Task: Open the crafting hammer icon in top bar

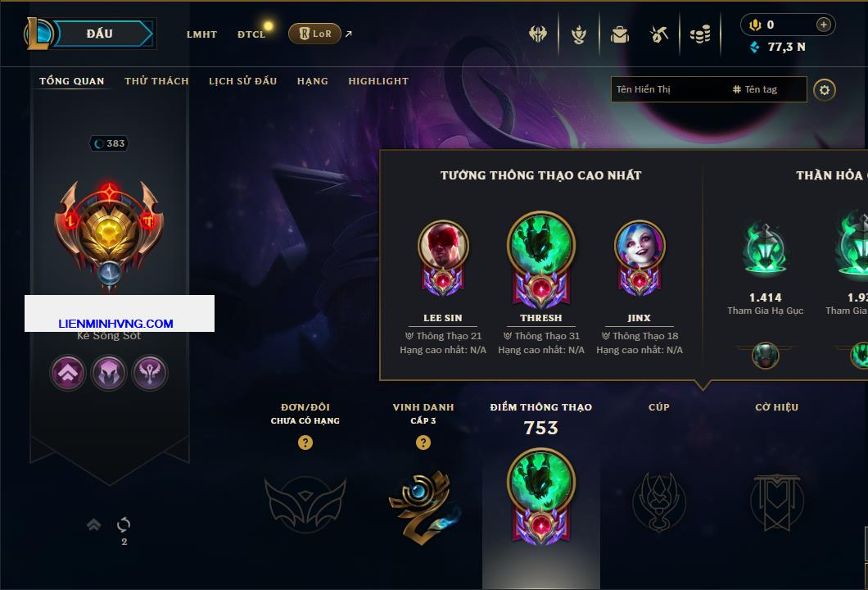Action: (659, 34)
